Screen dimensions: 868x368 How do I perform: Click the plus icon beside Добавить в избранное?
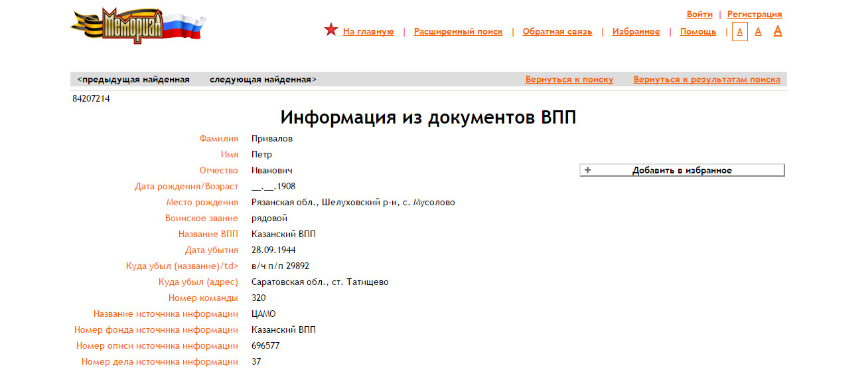point(587,171)
